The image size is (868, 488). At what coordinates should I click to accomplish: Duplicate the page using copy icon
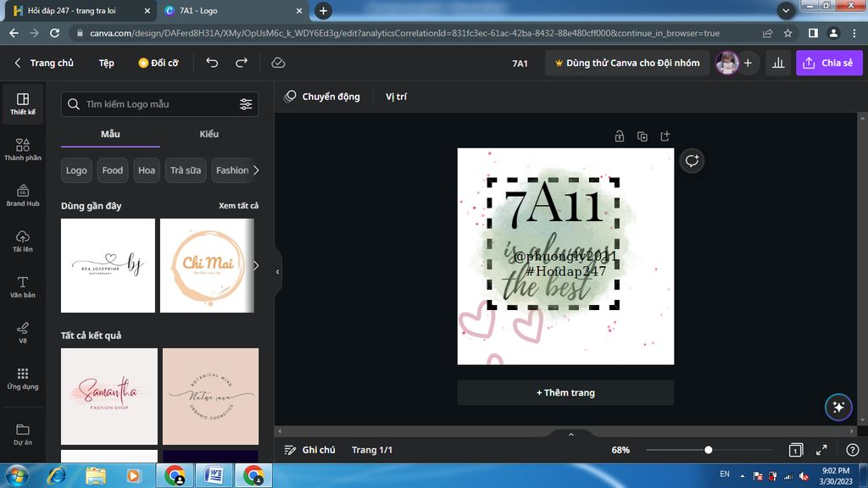pyautogui.click(x=643, y=136)
